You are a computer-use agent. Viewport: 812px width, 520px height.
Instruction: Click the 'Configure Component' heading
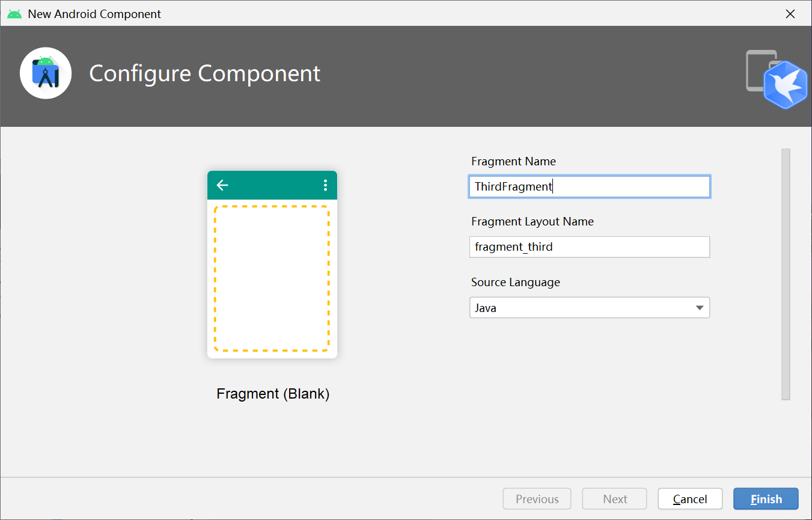(205, 73)
